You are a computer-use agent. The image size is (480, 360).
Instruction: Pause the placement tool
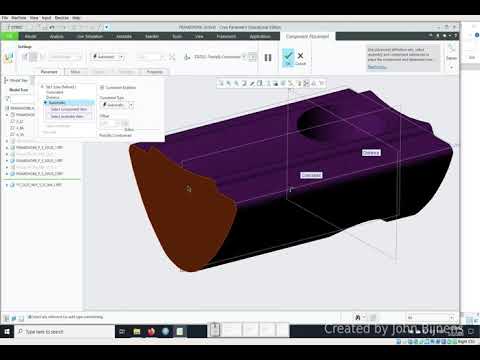coord(268,57)
